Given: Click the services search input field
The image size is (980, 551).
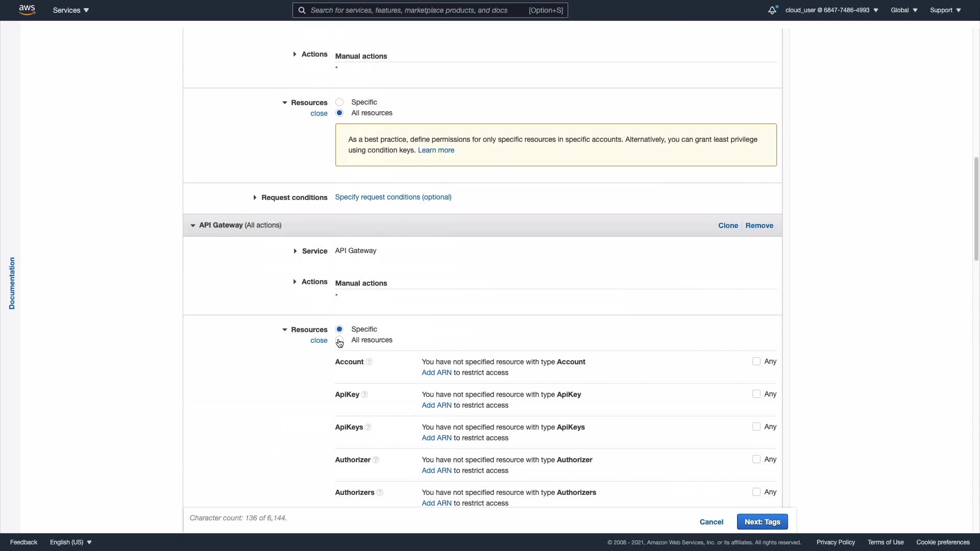Looking at the screenshot, I should click(419, 10).
